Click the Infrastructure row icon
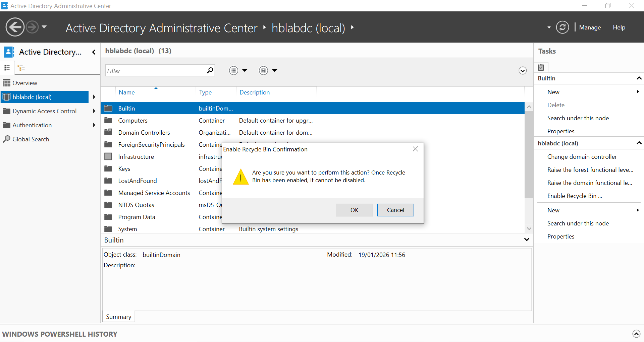Screen dimensions: 644x342 click(108, 156)
